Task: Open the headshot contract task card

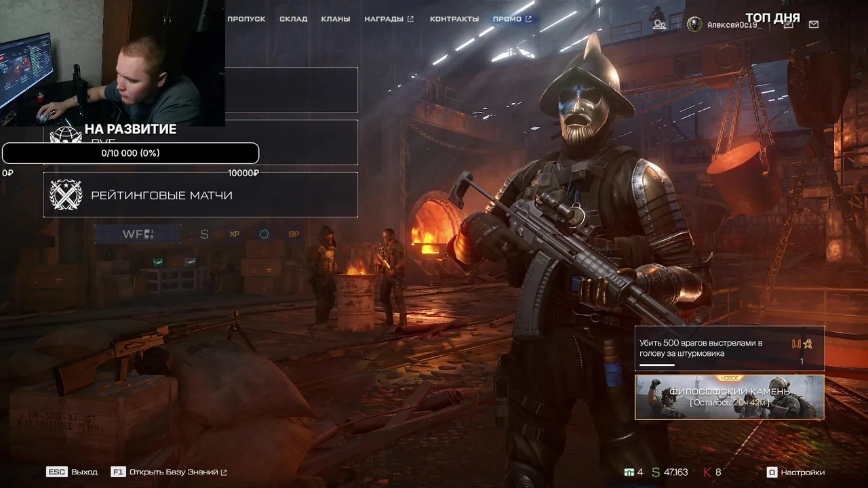Action: [x=730, y=348]
